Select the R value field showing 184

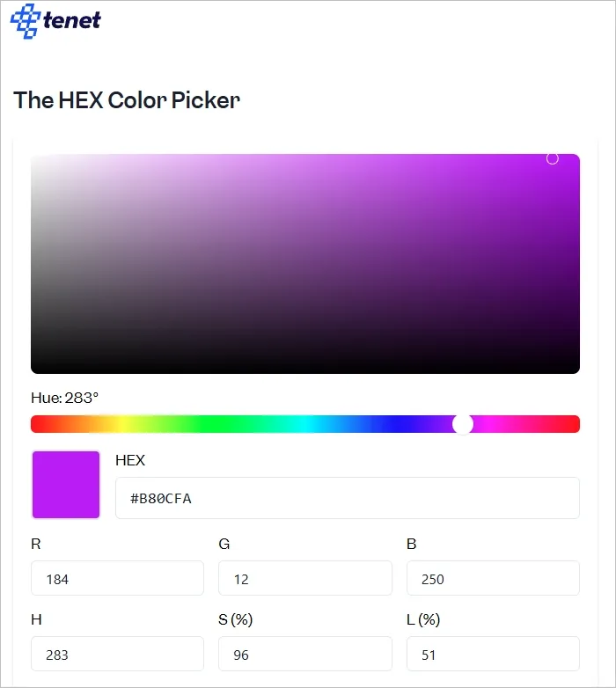tap(117, 579)
